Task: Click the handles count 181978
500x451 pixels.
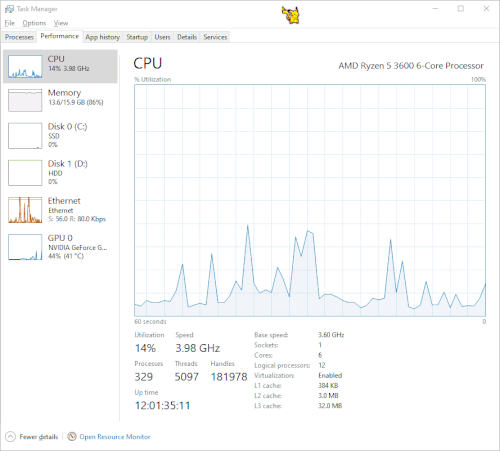Action: [229, 377]
